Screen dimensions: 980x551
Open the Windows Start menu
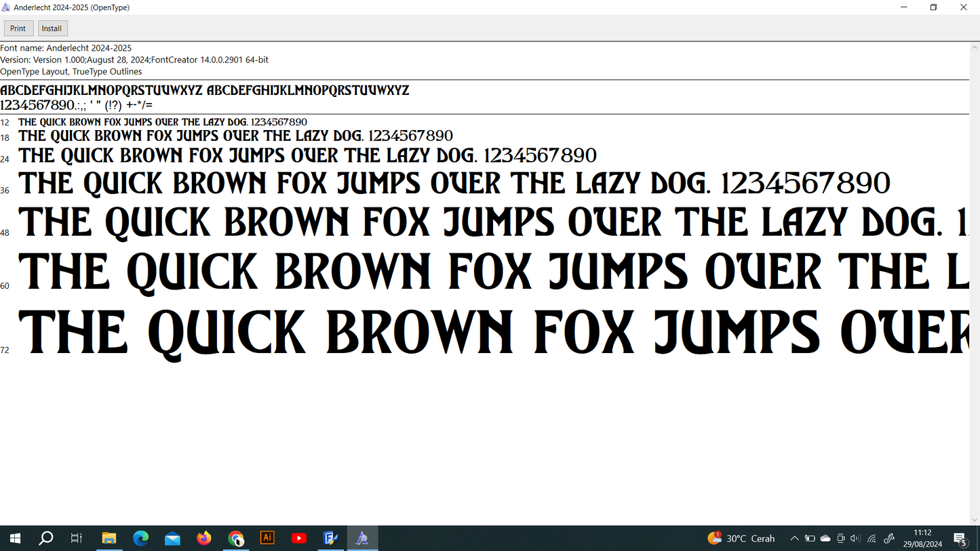[x=15, y=539]
